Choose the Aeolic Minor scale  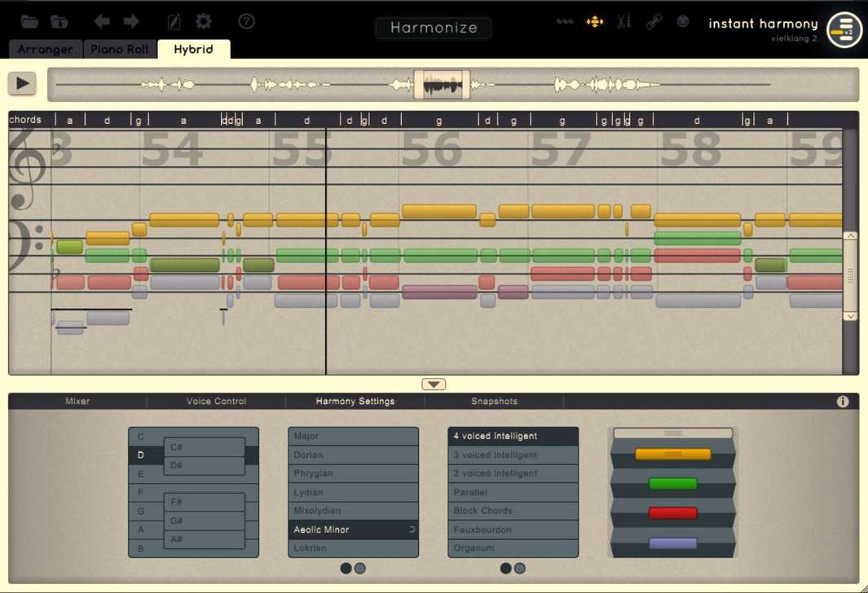[x=353, y=529]
